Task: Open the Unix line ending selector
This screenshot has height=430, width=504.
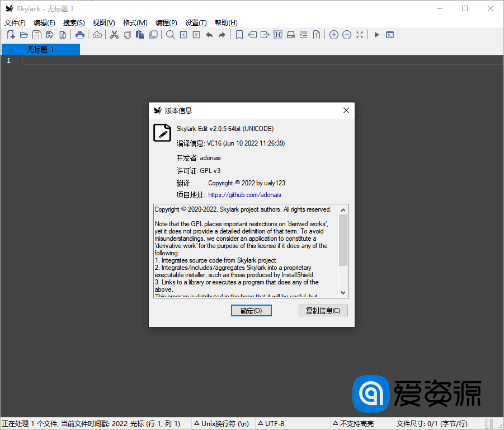Action: [x=222, y=424]
